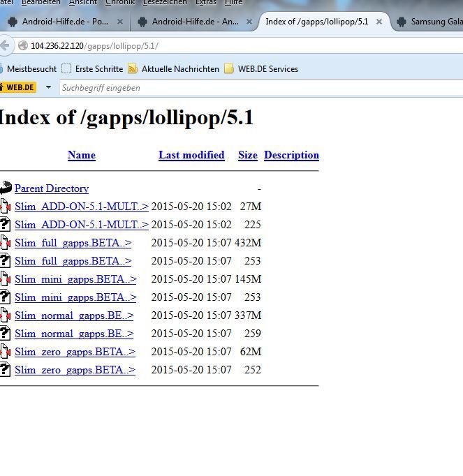Click the unknown-file icon of 252-byte zero gapps

pyautogui.click(x=5, y=369)
